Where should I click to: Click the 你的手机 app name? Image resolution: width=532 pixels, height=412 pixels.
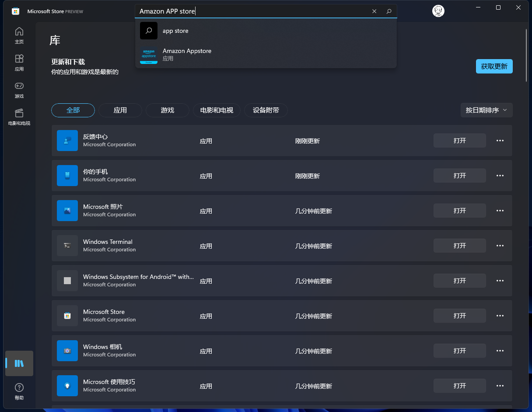click(x=95, y=172)
